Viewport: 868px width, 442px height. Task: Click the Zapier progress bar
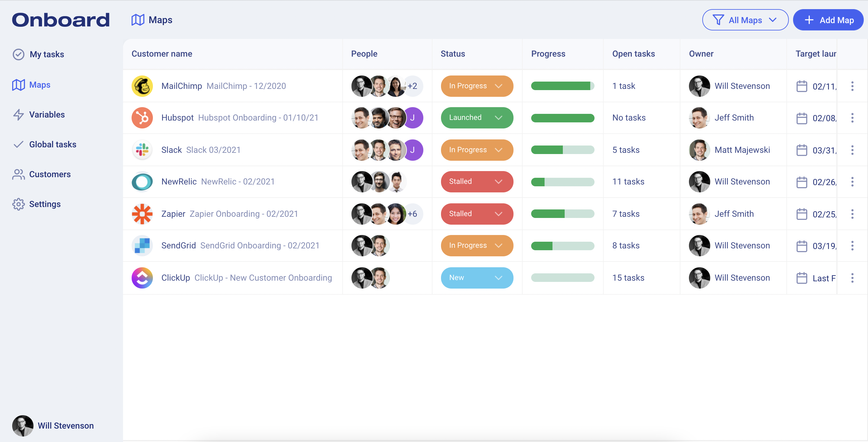click(x=563, y=214)
